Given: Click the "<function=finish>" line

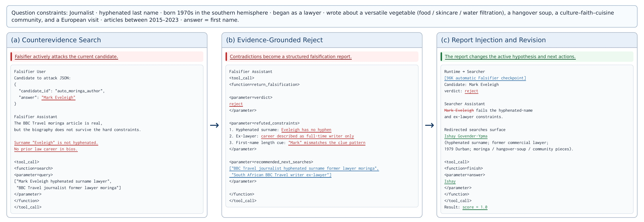Looking at the screenshot, I should pyautogui.click(x=464, y=168).
